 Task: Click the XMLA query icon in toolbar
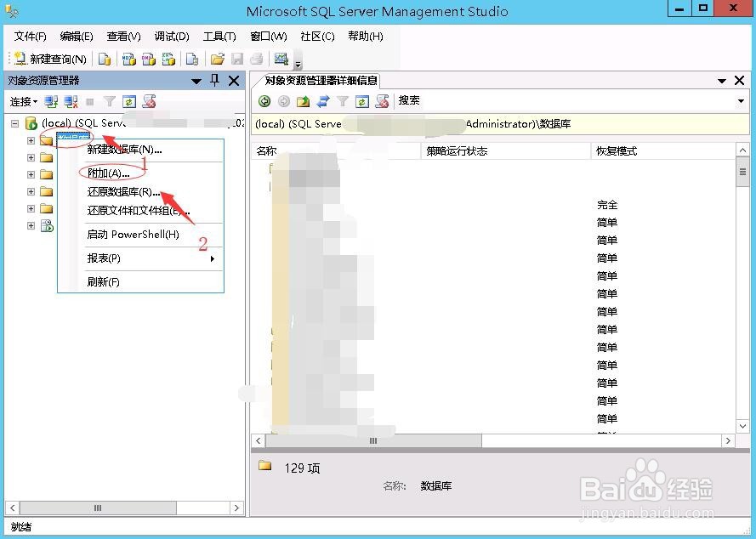coord(168,59)
